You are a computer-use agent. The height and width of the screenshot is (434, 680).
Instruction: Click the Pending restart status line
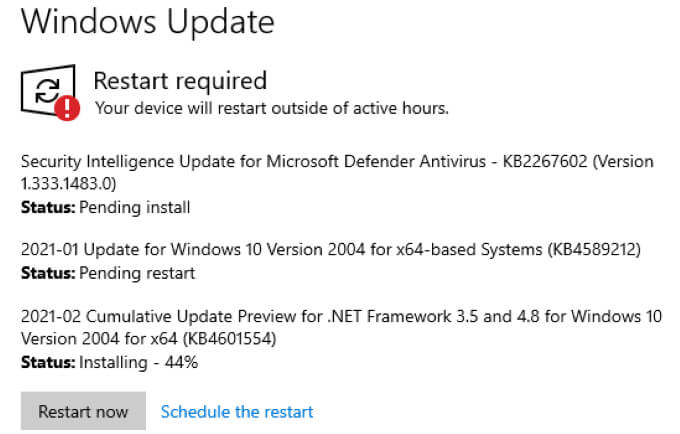[107, 272]
